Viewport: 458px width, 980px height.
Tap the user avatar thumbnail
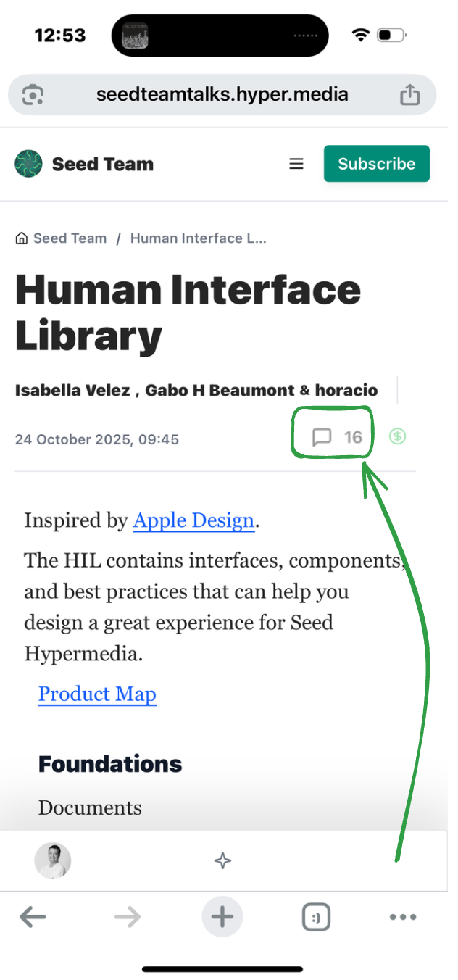click(x=53, y=861)
